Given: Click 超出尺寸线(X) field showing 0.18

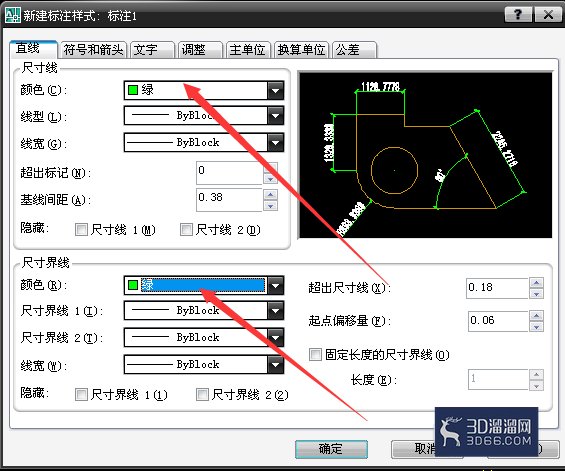Looking at the screenshot, I should [497, 288].
